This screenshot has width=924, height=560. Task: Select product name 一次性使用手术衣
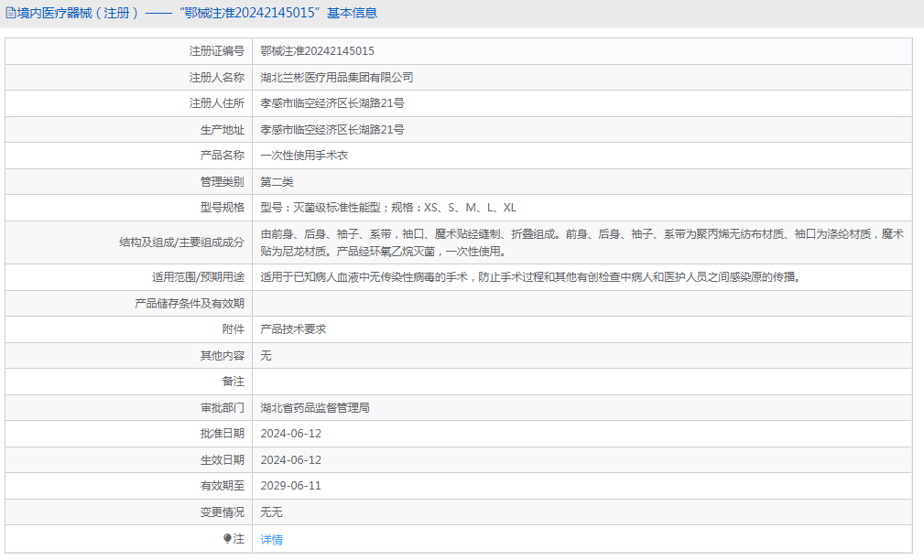tap(304, 156)
